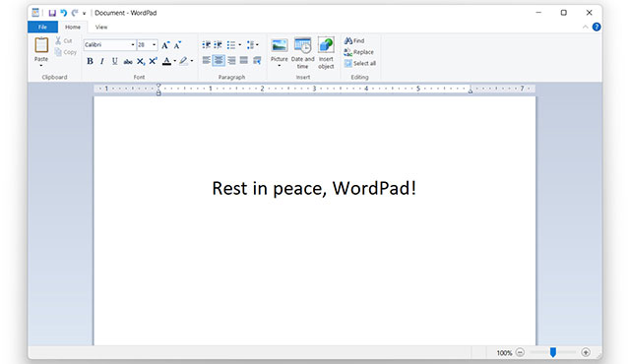This screenshot has width=630, height=364.
Task: Click the zoom slider handle
Action: pos(553,352)
